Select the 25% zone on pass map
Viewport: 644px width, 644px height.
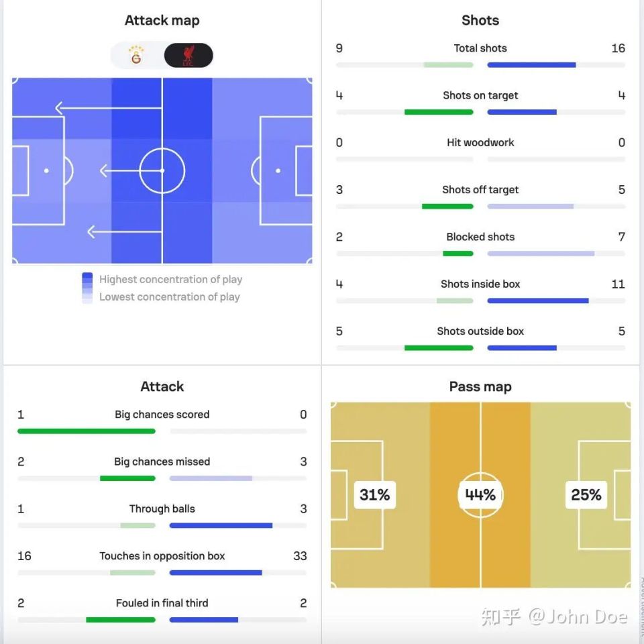tap(586, 495)
